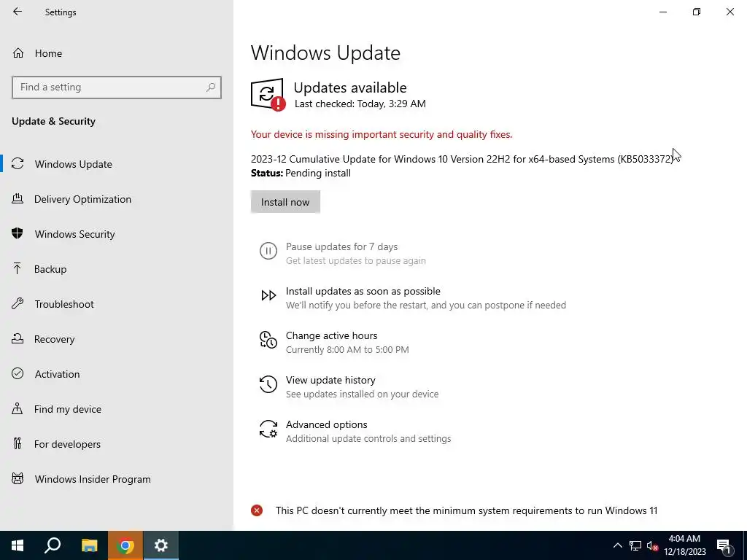The image size is (747, 560).
Task: Open the notification center icon
Action: pyautogui.click(x=724, y=546)
